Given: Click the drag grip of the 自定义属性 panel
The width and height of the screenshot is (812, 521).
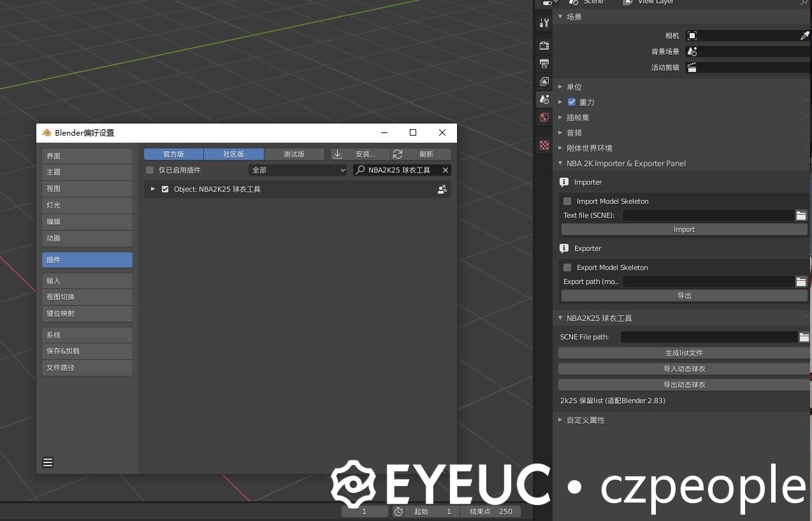Looking at the screenshot, I should [806, 420].
